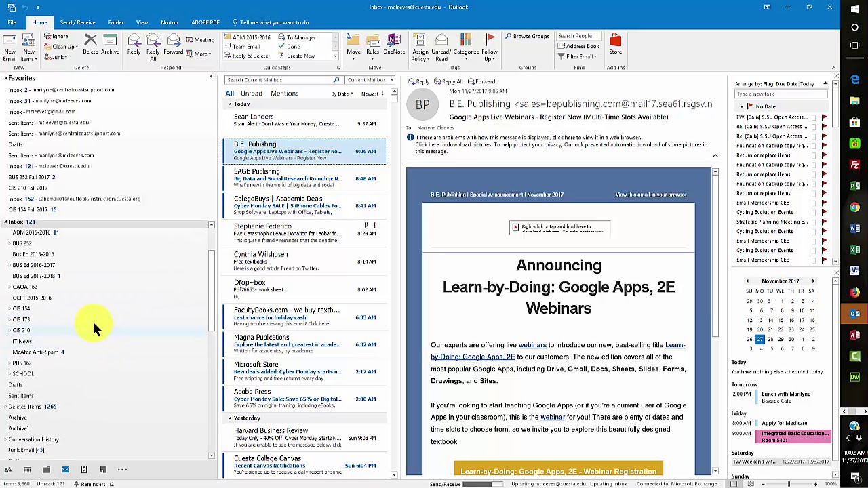Click Forward in the reading pane
The height and width of the screenshot is (488, 868).
[481, 81]
